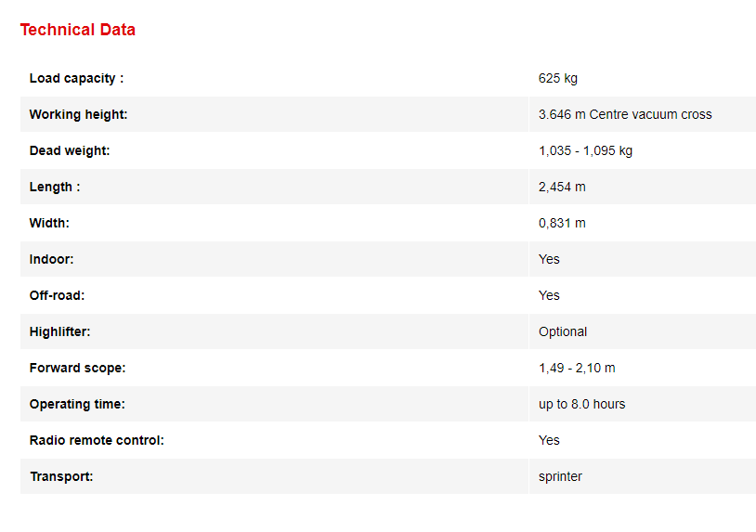Click the Operating time label
756x532 pixels.
(77, 405)
